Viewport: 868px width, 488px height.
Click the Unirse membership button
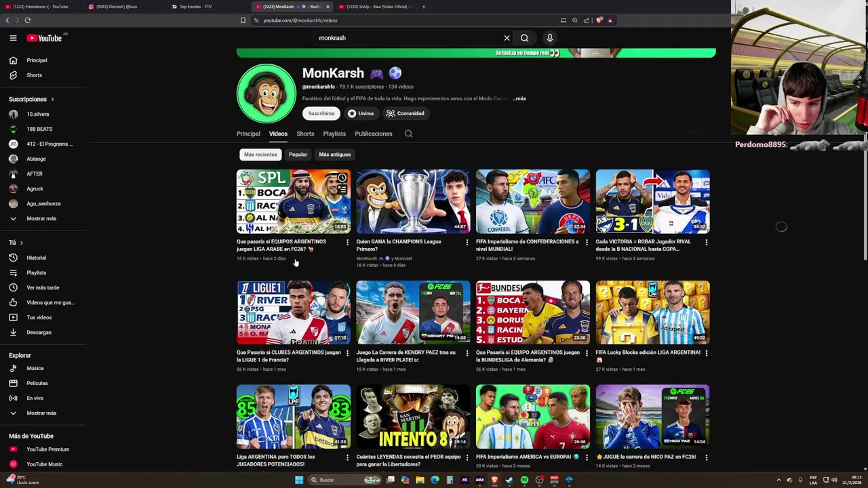coord(361,114)
